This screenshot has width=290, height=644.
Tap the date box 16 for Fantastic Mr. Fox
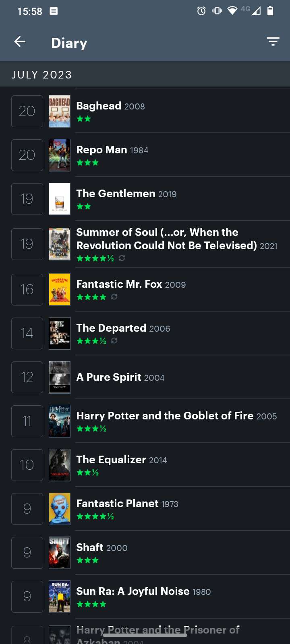(x=27, y=289)
